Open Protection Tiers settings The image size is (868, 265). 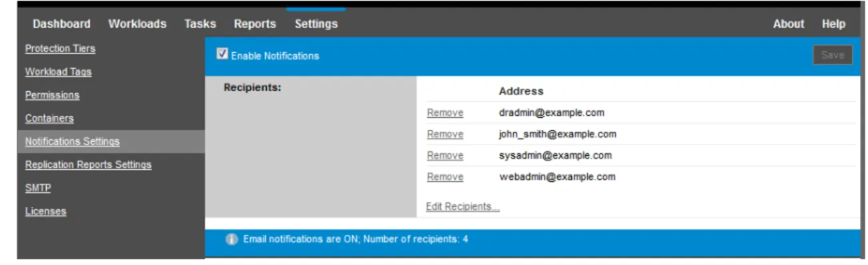(60, 49)
